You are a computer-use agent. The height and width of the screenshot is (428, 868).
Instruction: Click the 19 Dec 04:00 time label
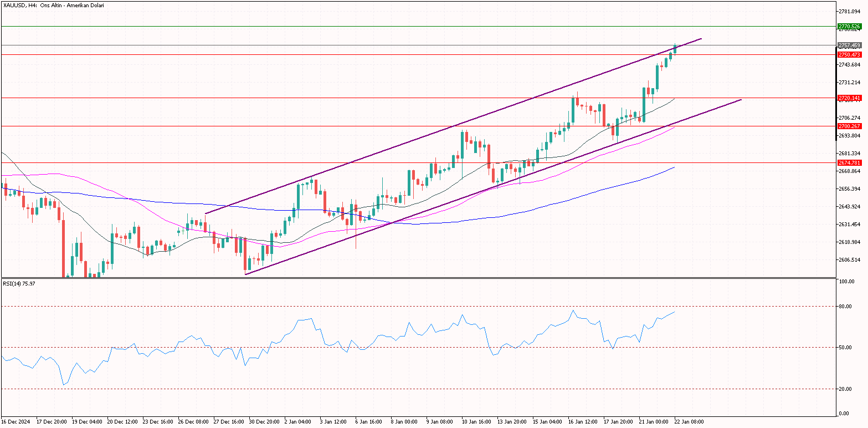tap(88, 421)
